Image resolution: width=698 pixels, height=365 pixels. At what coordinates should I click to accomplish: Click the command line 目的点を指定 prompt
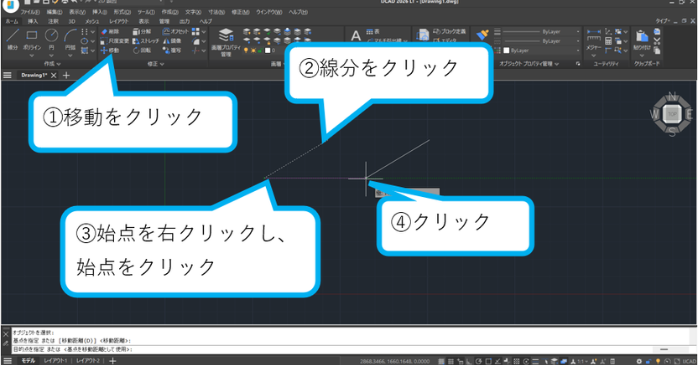click(73, 349)
